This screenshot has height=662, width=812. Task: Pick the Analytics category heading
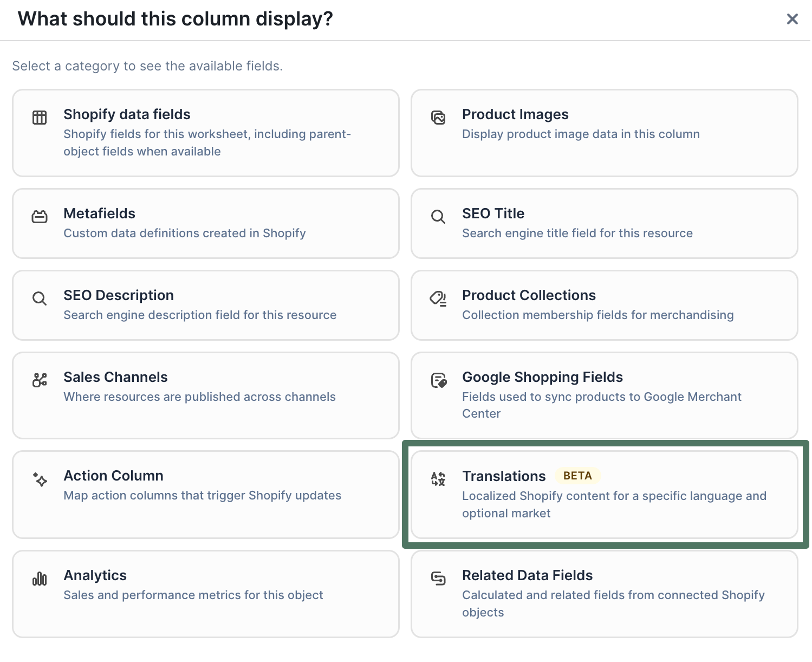pyautogui.click(x=95, y=575)
